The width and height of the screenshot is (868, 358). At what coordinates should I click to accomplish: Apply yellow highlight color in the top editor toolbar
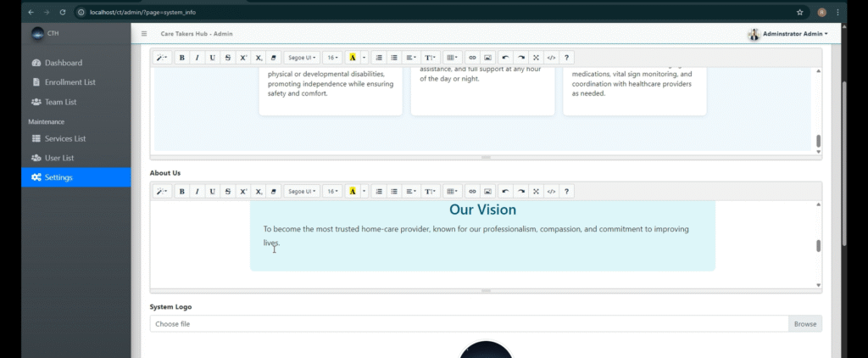pyautogui.click(x=352, y=57)
